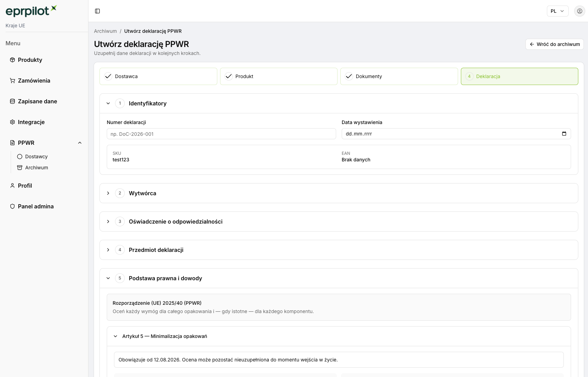588x377 pixels.
Task: Open Integracje settings page
Action: (44, 122)
